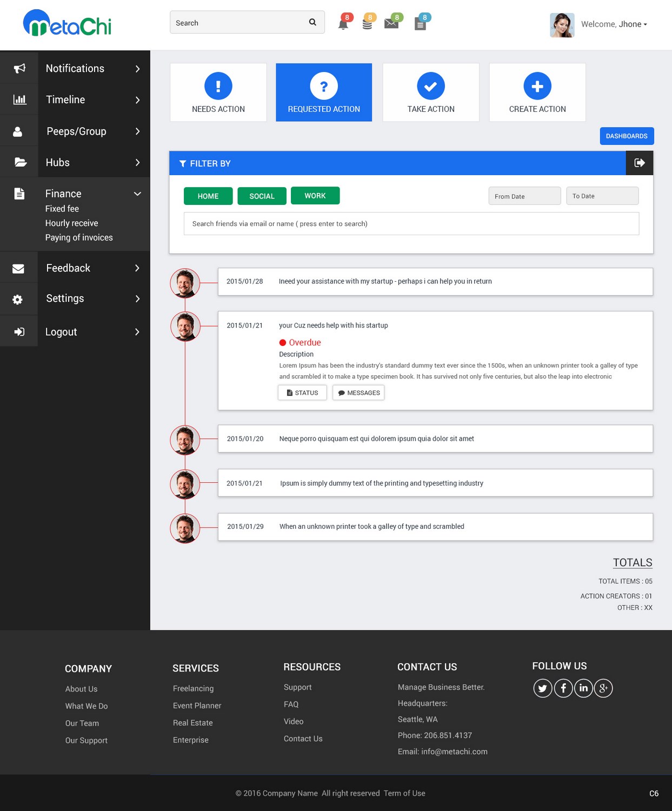Image resolution: width=672 pixels, height=811 pixels.
Task: Click the Messages button on overdue item
Action: 358,393
